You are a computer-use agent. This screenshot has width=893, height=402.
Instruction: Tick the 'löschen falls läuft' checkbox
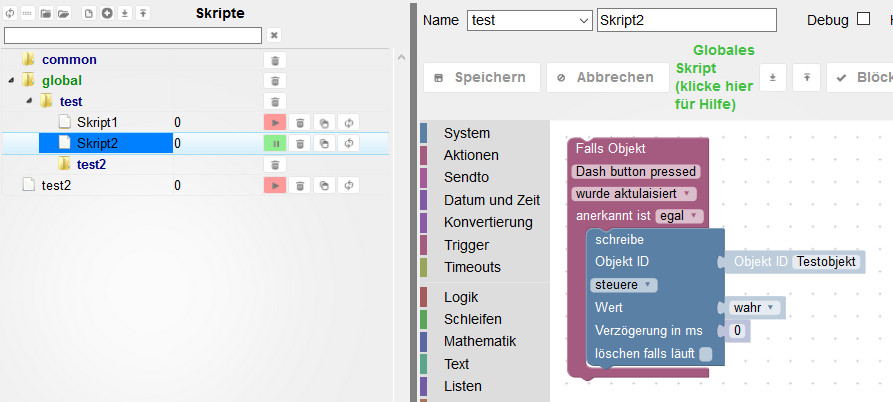tap(706, 353)
